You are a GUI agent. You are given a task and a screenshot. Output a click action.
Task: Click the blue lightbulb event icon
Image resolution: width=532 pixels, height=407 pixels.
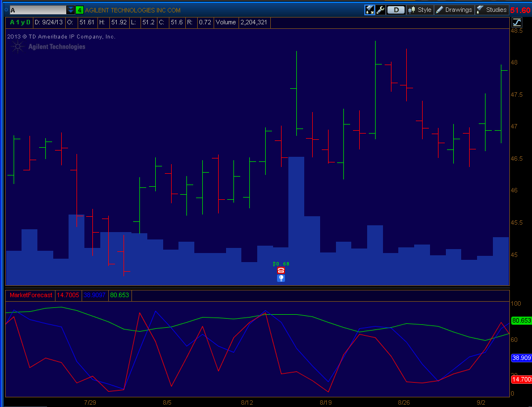tap(281, 279)
